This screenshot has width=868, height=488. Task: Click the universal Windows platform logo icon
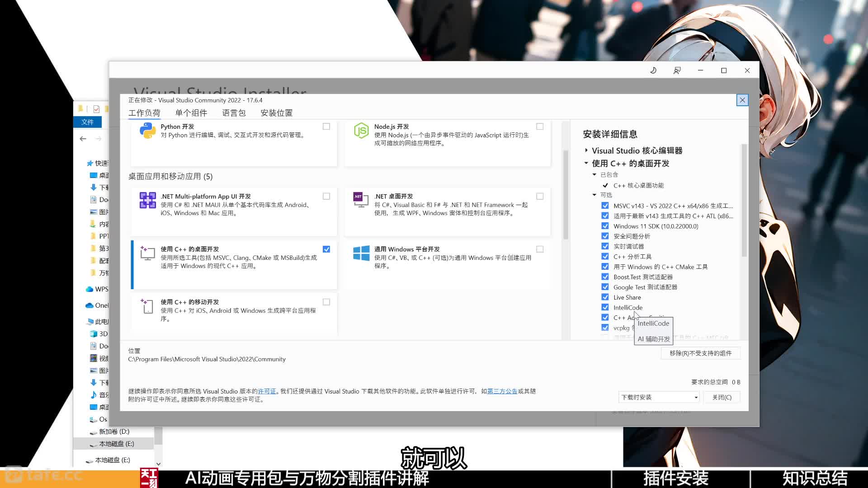click(361, 253)
